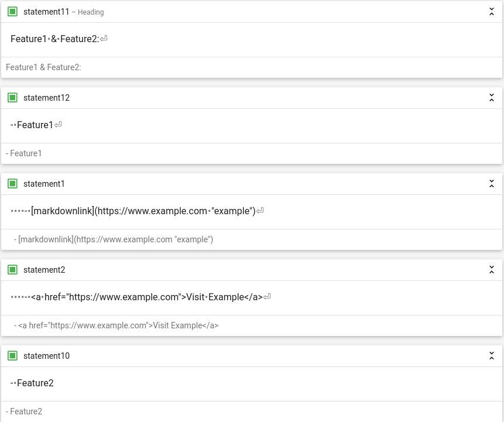The image size is (504, 422).
Task: Click the 'Feature1 & Feature2:' source text field
Action: (252, 40)
